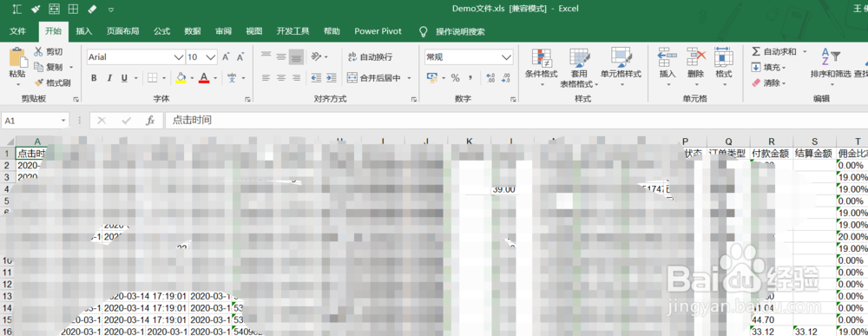This screenshot has height=336, width=868.
Task: Switch to 页面布局 tab
Action: click(123, 31)
